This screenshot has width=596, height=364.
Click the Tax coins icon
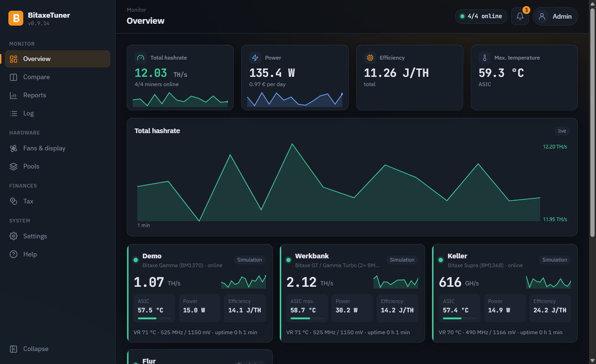[14, 201]
